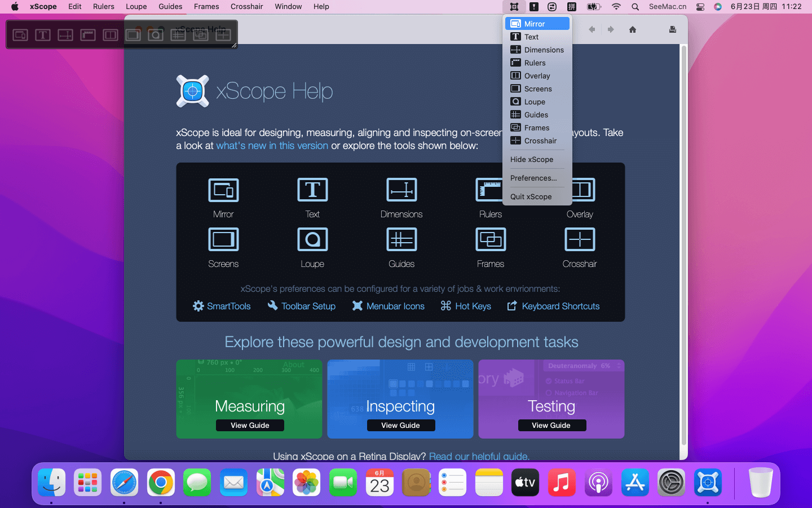The width and height of the screenshot is (812, 508).
Task: Launch xScope from the Dock
Action: pyautogui.click(x=708, y=483)
